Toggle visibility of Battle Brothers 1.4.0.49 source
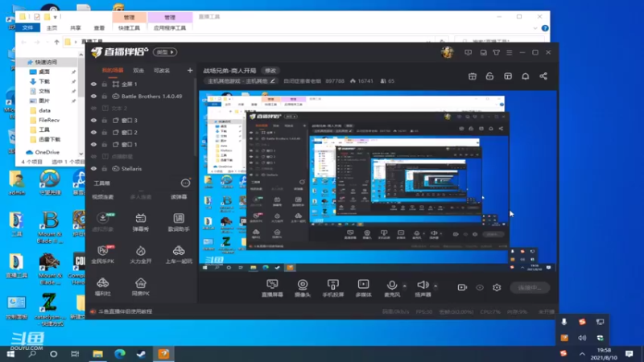Viewport: 644px width, 362px height. [x=93, y=96]
